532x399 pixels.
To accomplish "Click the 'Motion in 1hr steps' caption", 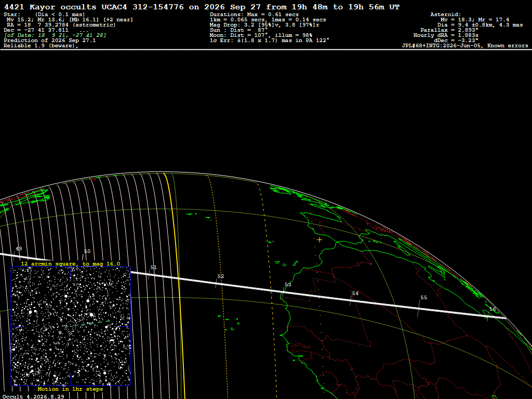I will [x=70, y=389].
